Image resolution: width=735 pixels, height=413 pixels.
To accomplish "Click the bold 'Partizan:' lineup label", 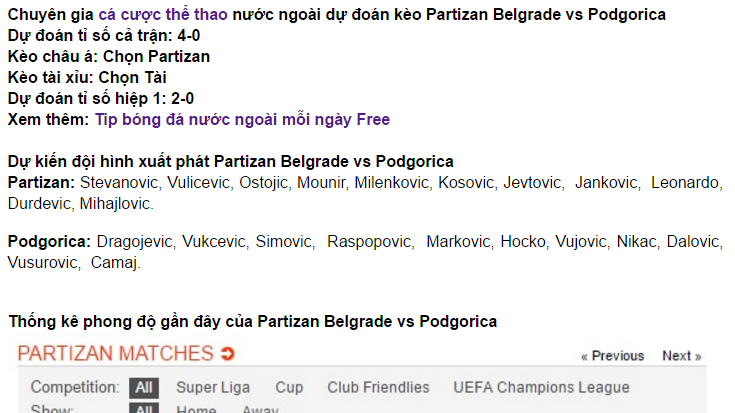I will click(41, 182).
